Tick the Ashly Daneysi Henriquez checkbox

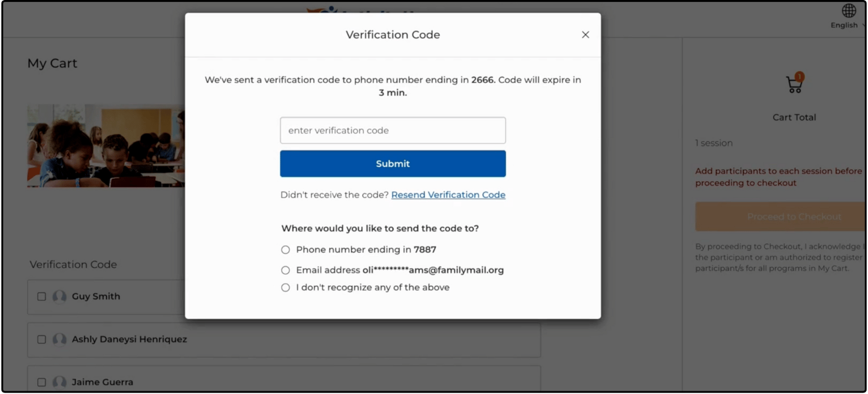point(41,340)
